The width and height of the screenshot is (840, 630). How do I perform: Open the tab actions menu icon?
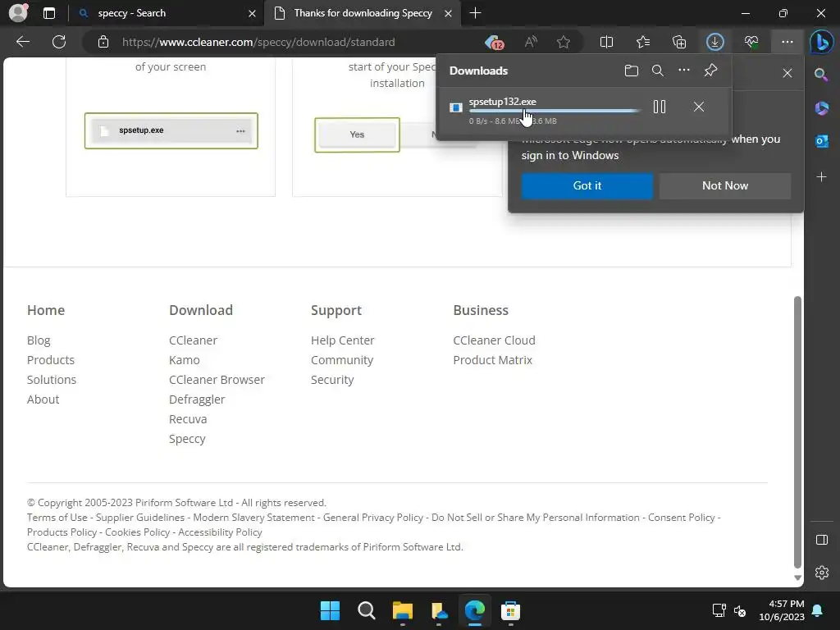[x=48, y=13]
